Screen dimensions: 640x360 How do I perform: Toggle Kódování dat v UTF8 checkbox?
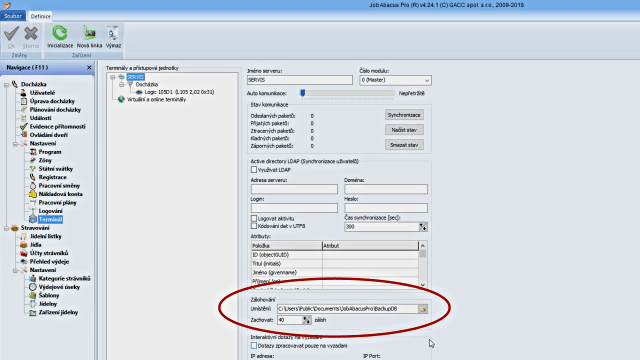click(x=254, y=226)
